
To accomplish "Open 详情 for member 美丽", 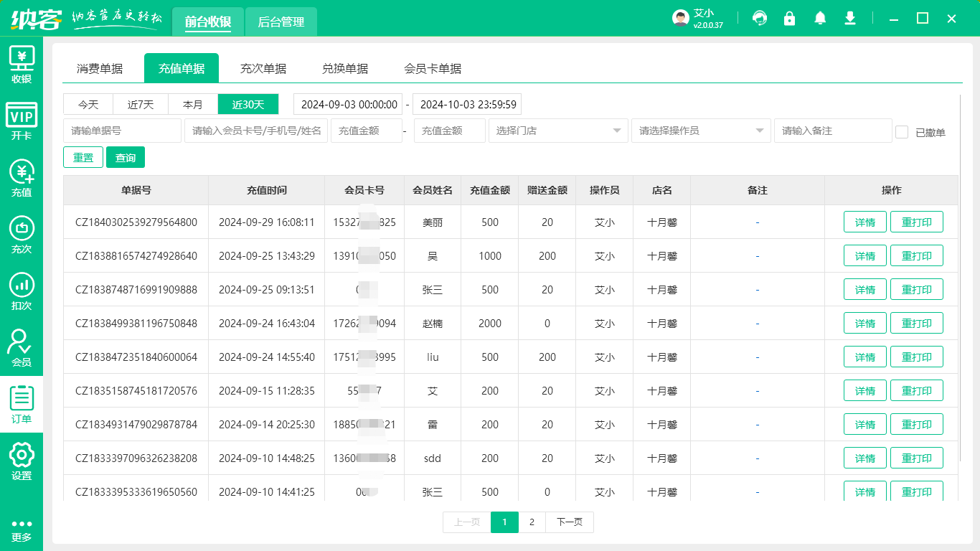I will pyautogui.click(x=865, y=222).
